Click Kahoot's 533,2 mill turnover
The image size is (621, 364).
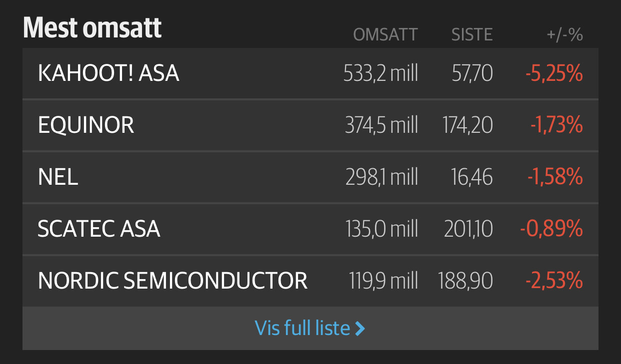380,74
